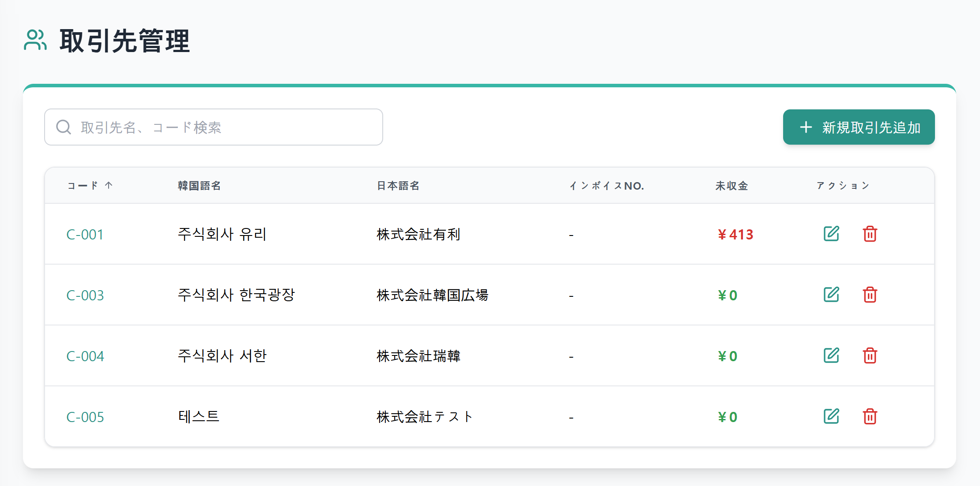This screenshot has height=486, width=980.
Task: Click the edit icon for C-001
Action: point(831,234)
